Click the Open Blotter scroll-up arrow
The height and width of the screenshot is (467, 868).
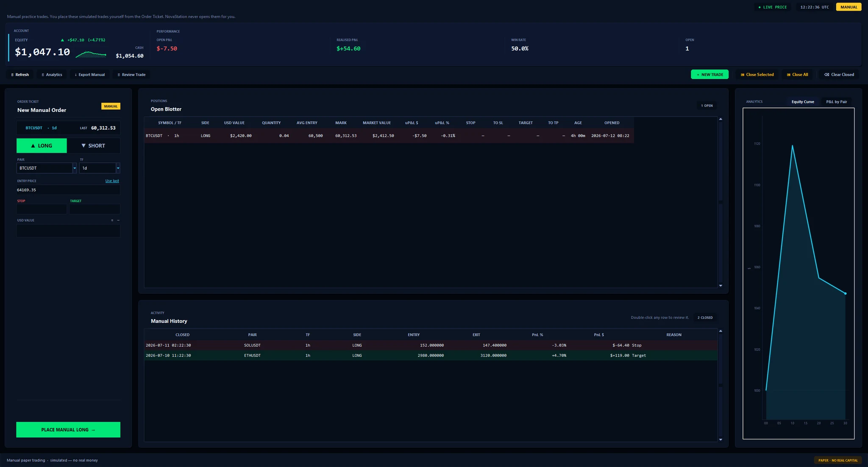[x=721, y=119]
